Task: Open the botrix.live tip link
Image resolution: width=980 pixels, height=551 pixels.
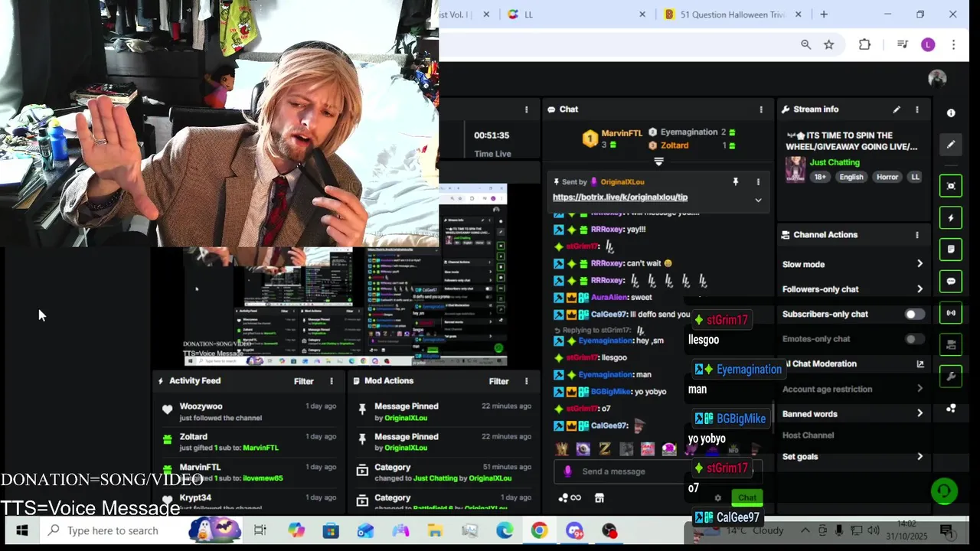Action: [x=620, y=197]
